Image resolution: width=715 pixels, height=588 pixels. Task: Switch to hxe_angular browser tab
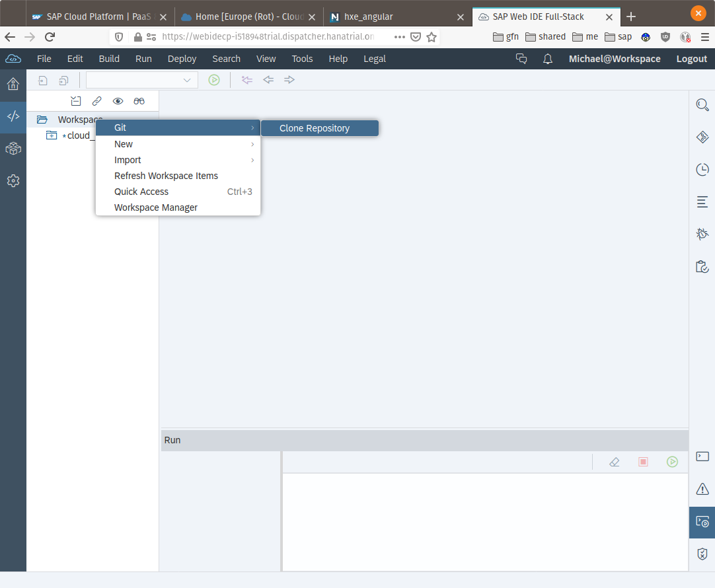tap(397, 17)
